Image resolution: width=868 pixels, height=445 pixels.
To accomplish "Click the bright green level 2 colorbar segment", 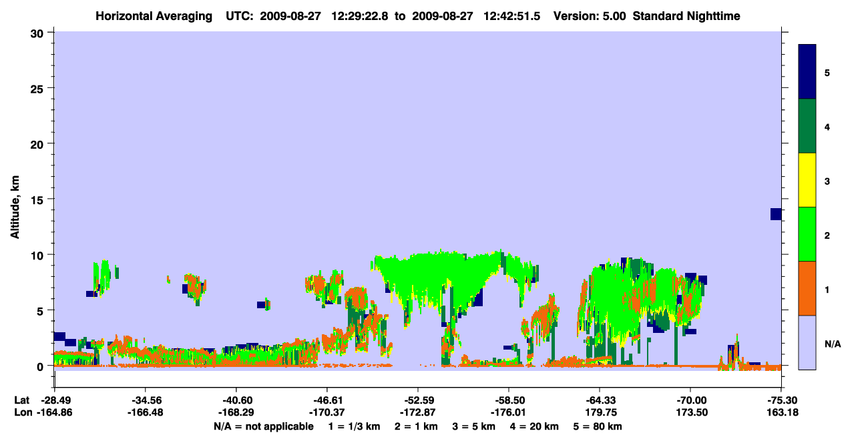I will 807,234.
